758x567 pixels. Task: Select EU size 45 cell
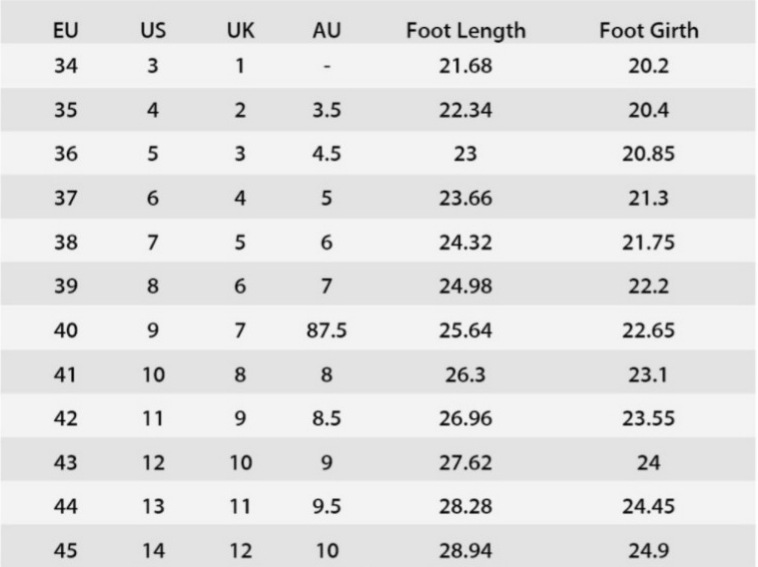[66, 549]
